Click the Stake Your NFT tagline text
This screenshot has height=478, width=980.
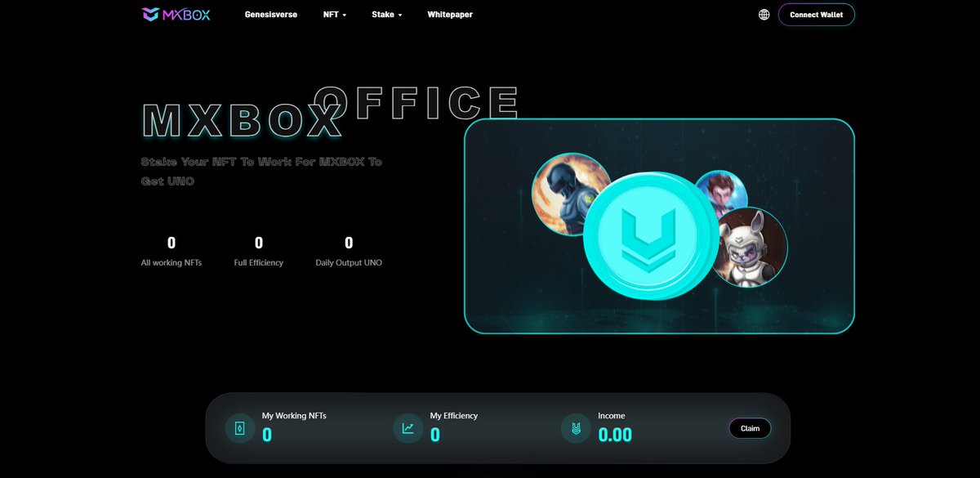click(x=261, y=171)
